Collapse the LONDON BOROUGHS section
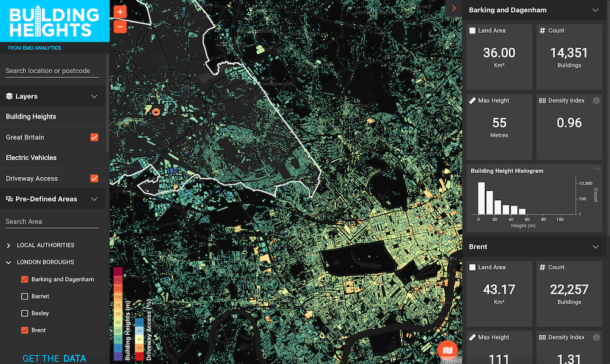 (9, 262)
